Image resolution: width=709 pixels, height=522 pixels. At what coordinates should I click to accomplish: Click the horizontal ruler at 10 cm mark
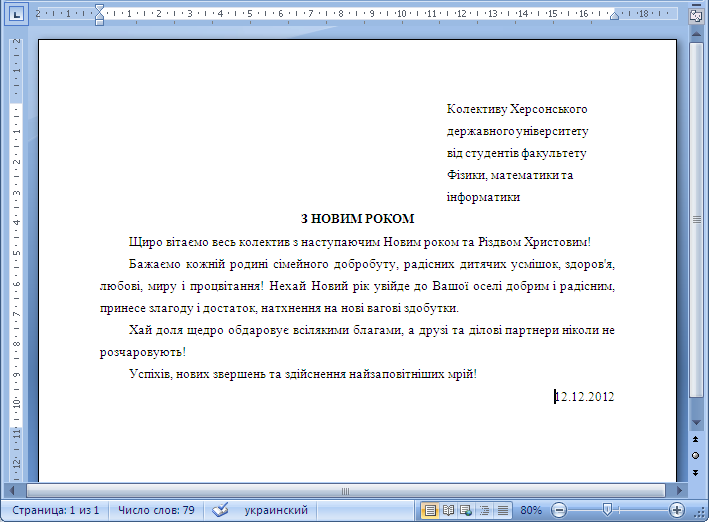click(x=401, y=14)
